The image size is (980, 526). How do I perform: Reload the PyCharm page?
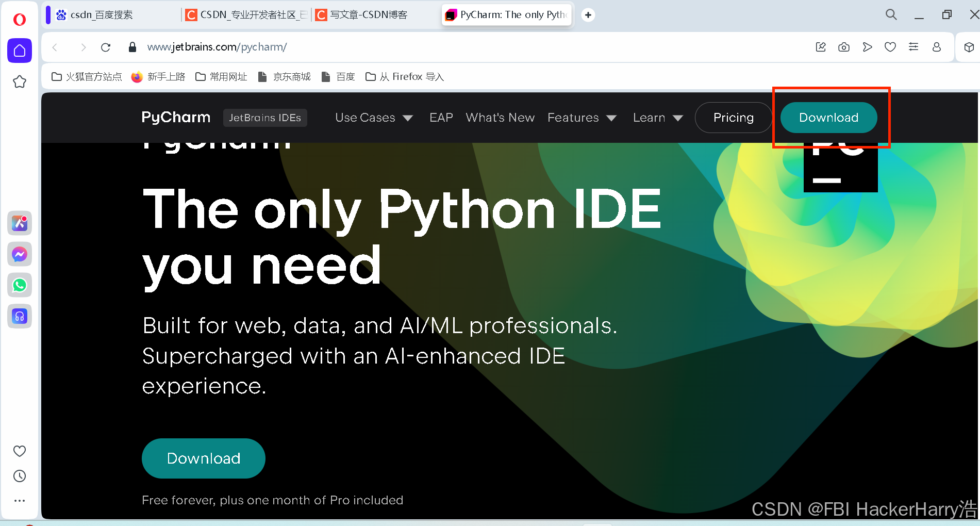[106, 47]
